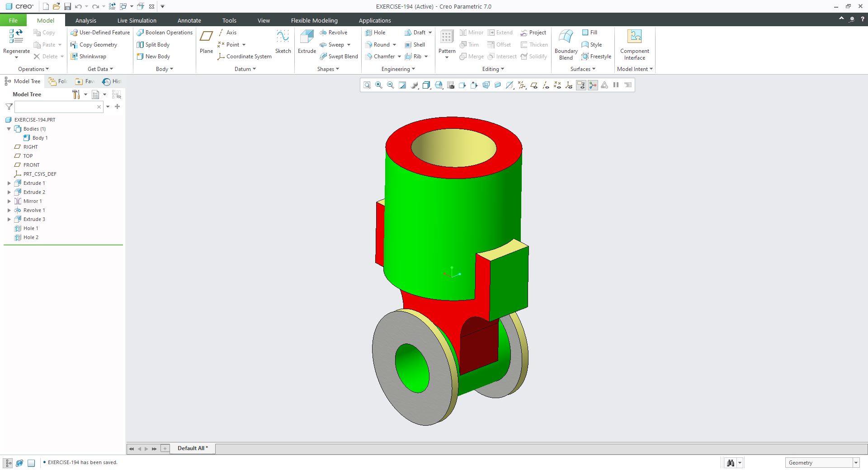Open the Model Tree settings hammer icon

[76, 94]
